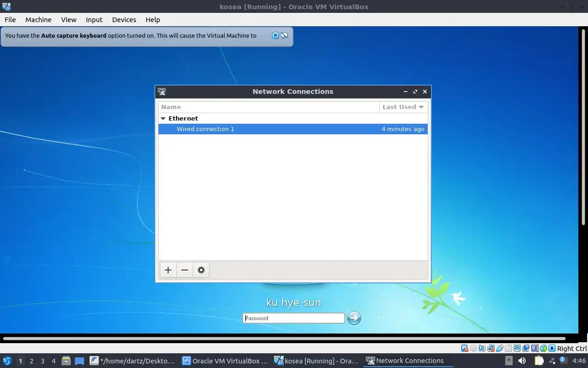Open clipboard manager tray icon
This screenshot has width=588, height=368.
[539, 361]
